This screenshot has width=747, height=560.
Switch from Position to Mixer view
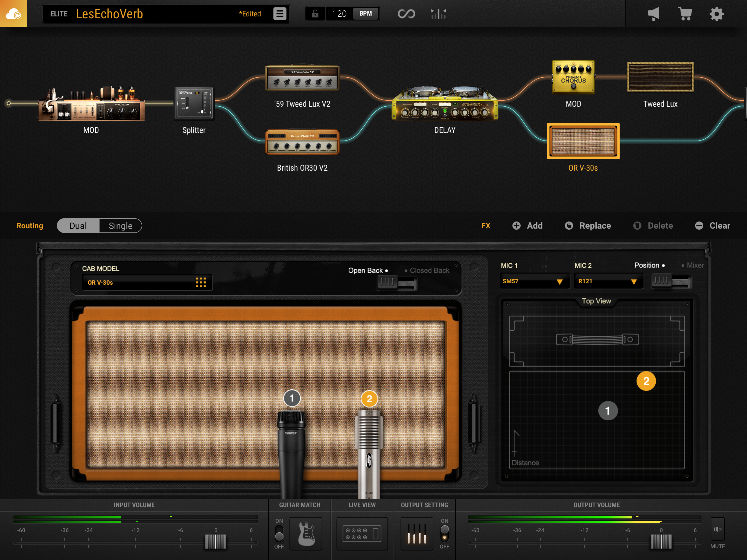pos(695,266)
